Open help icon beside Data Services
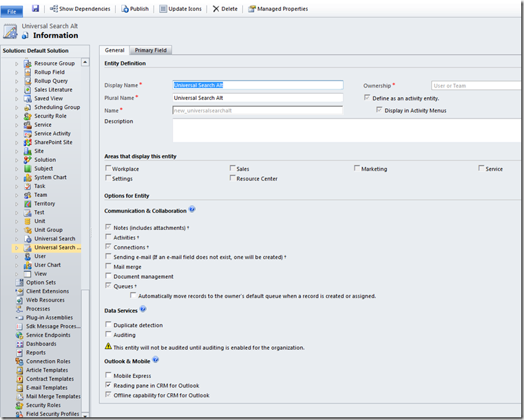The image size is (524, 420). pos(143,309)
